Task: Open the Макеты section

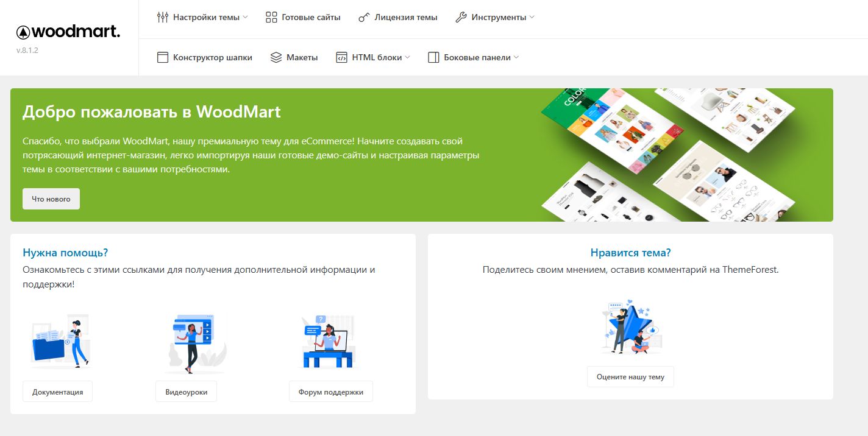Action: point(294,57)
